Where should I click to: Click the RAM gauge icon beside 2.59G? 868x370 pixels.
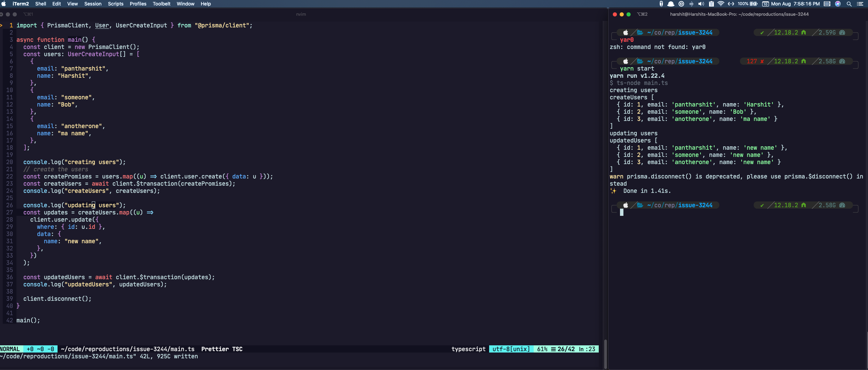click(843, 33)
